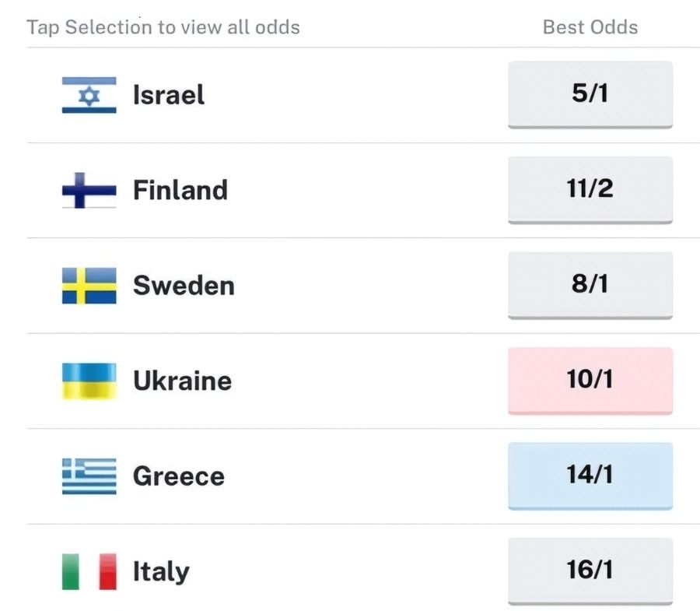Open the Italy selection name
Image resolution: width=700 pixels, height=611 pixels.
pyautogui.click(x=161, y=571)
